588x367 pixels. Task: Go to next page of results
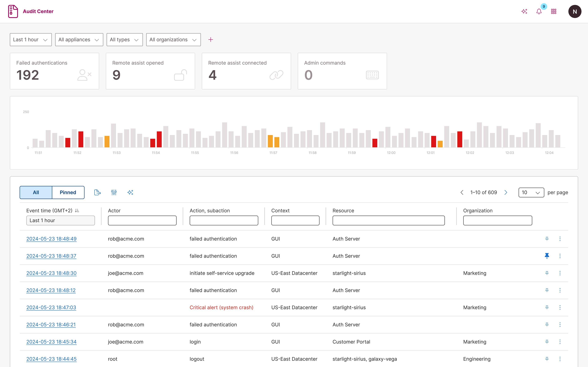(506, 192)
